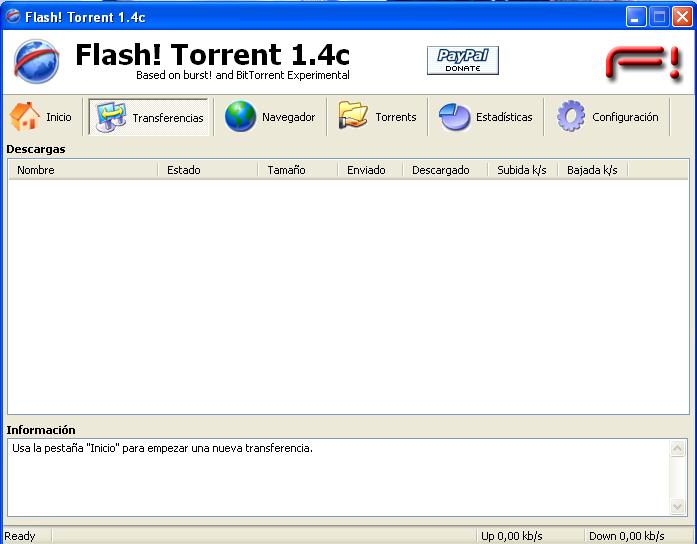Sort by the Subida k/s column header
This screenshot has width=697, height=544.
coord(522,170)
